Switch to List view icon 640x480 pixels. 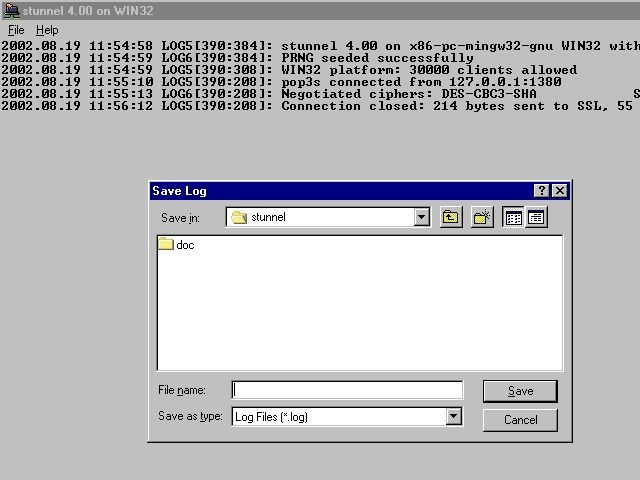pos(513,217)
